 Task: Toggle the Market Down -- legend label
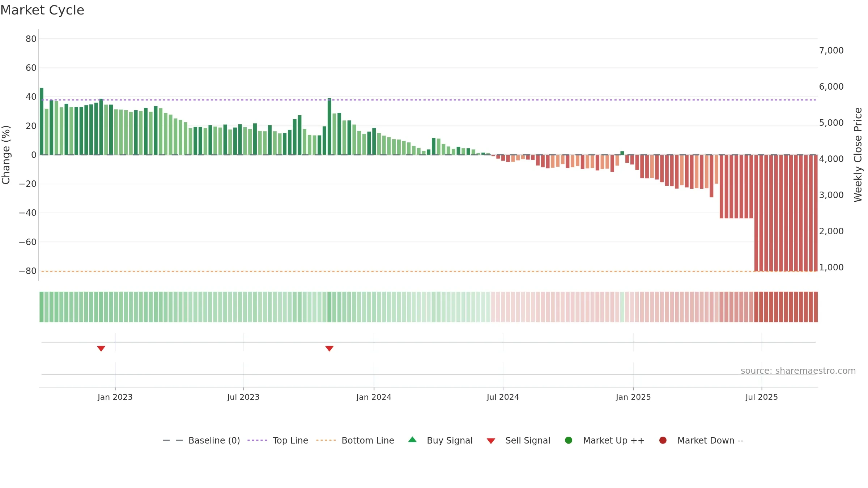click(710, 440)
